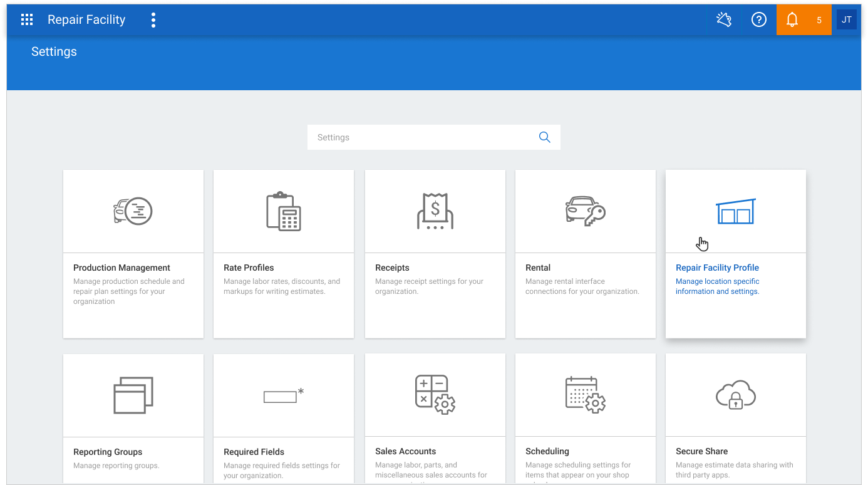This screenshot has width=868, height=485.
Task: Open notifications bell icon
Action: [792, 20]
